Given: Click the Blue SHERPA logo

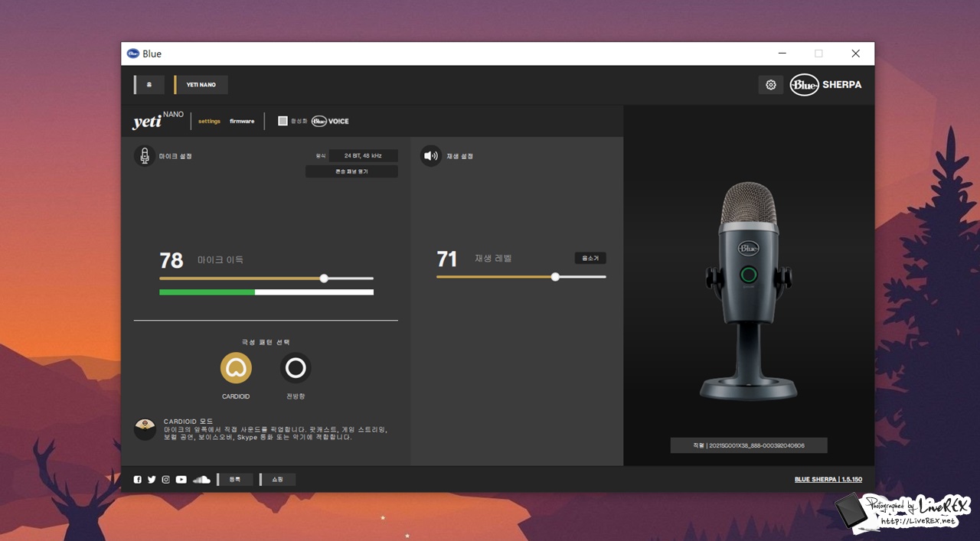Looking at the screenshot, I should pyautogui.click(x=826, y=85).
